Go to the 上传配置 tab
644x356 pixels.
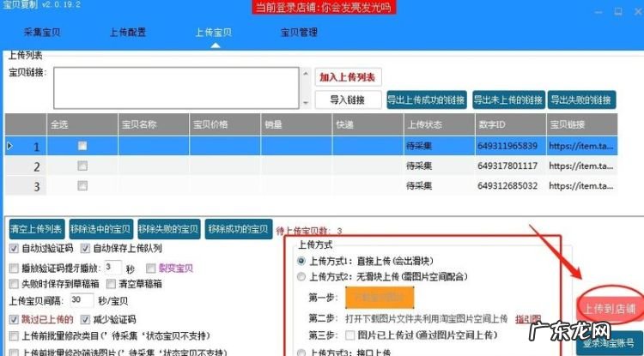click(127, 33)
